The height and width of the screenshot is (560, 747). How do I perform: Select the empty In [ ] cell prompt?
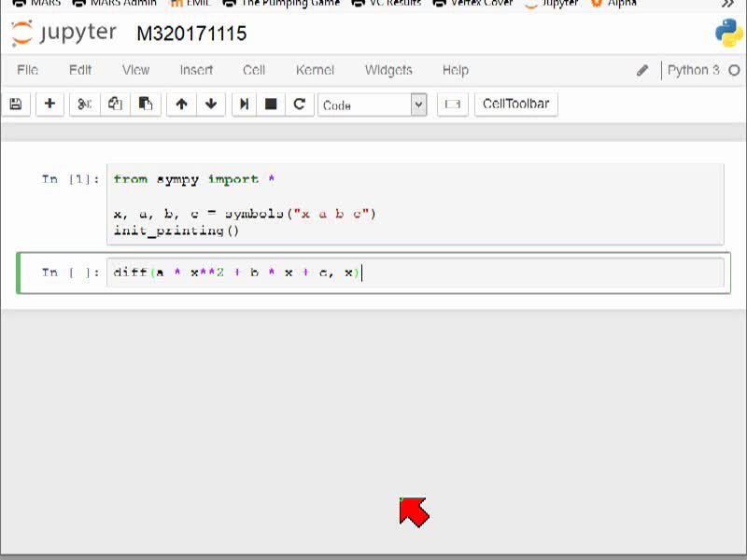click(x=70, y=273)
